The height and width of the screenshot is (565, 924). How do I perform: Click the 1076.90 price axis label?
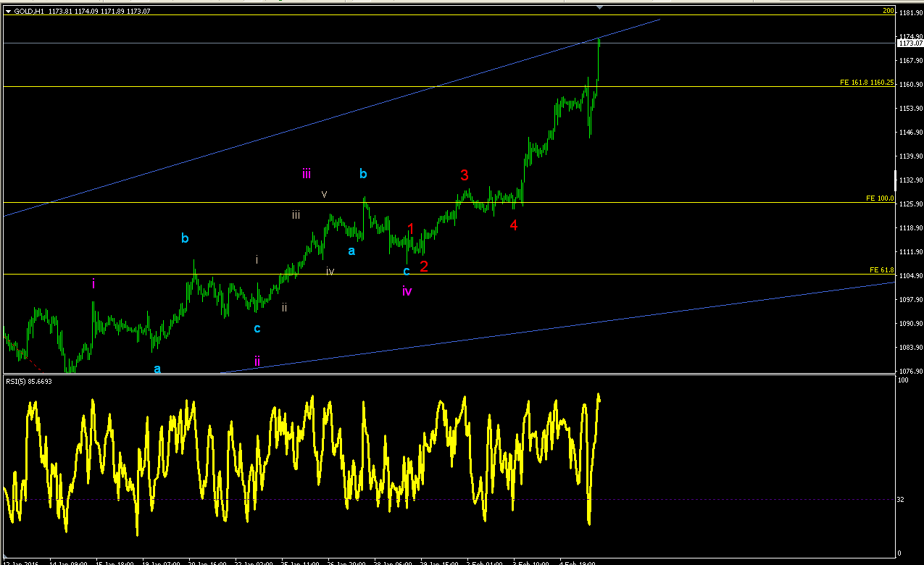[910, 372]
